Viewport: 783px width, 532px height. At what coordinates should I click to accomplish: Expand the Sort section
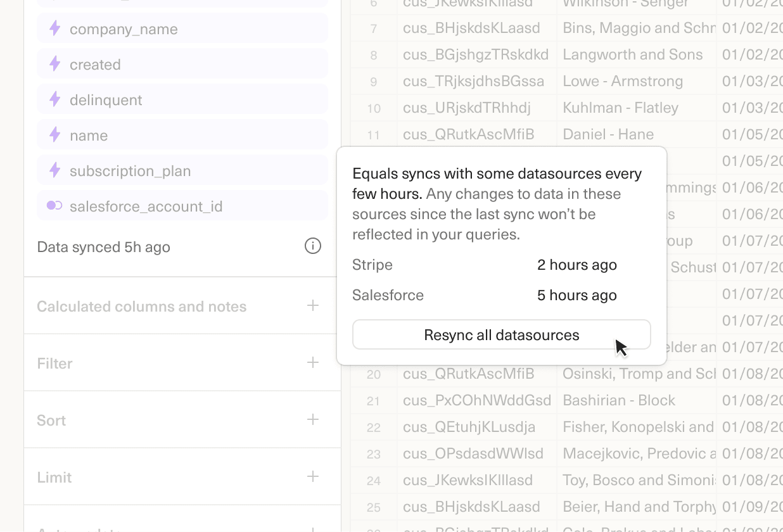(312, 420)
